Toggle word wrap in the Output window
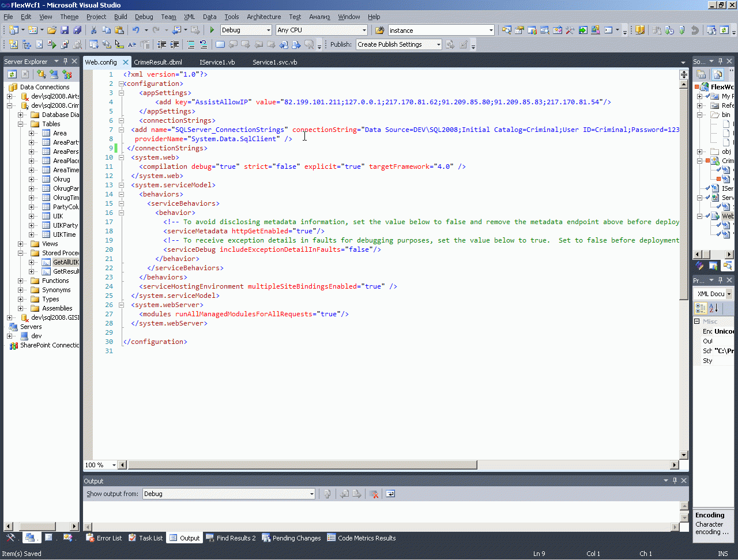Viewport: 738px width, 560px height. [390, 494]
